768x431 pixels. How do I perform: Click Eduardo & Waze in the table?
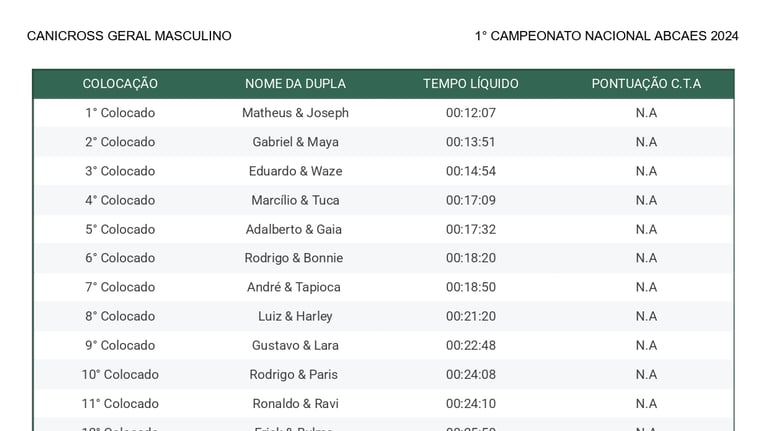(295, 171)
